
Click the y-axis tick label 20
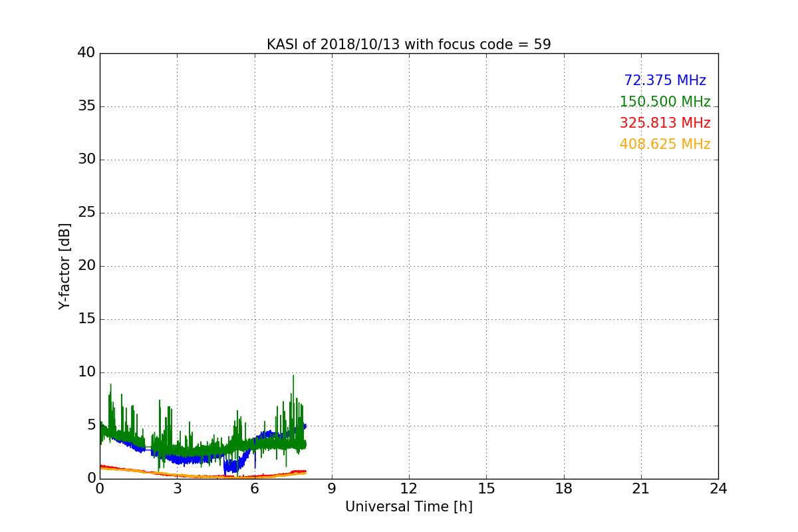[x=86, y=266]
